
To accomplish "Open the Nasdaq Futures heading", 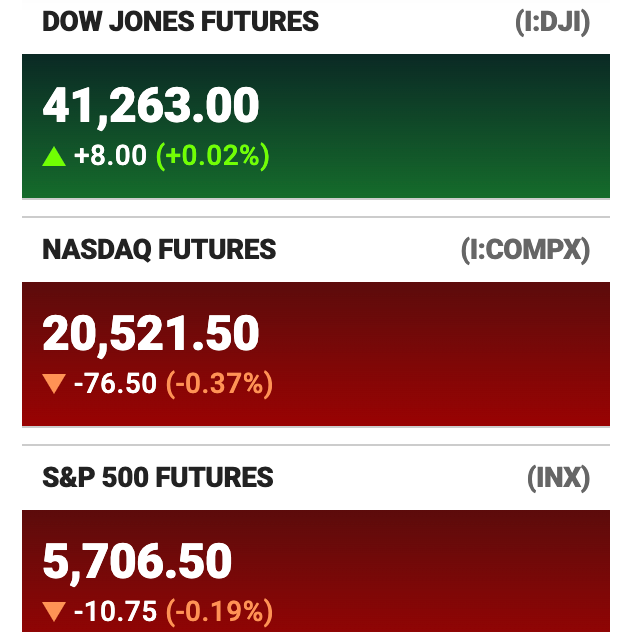I will 159,249.
